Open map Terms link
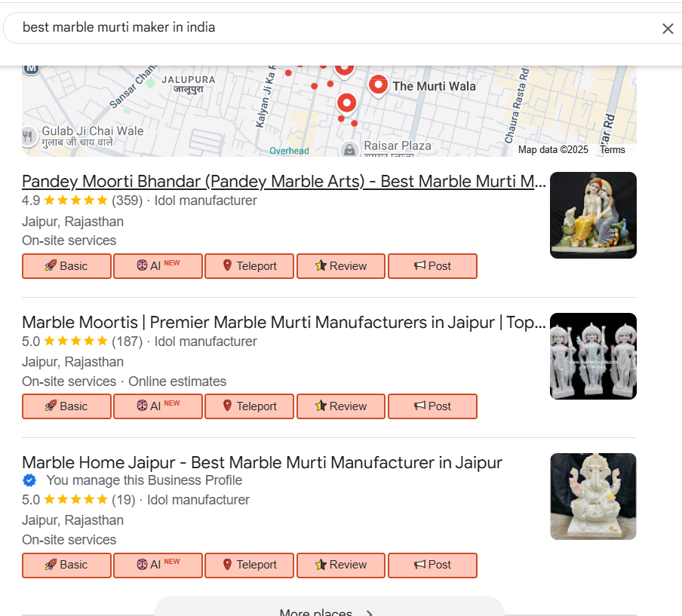The image size is (682, 616). click(613, 149)
